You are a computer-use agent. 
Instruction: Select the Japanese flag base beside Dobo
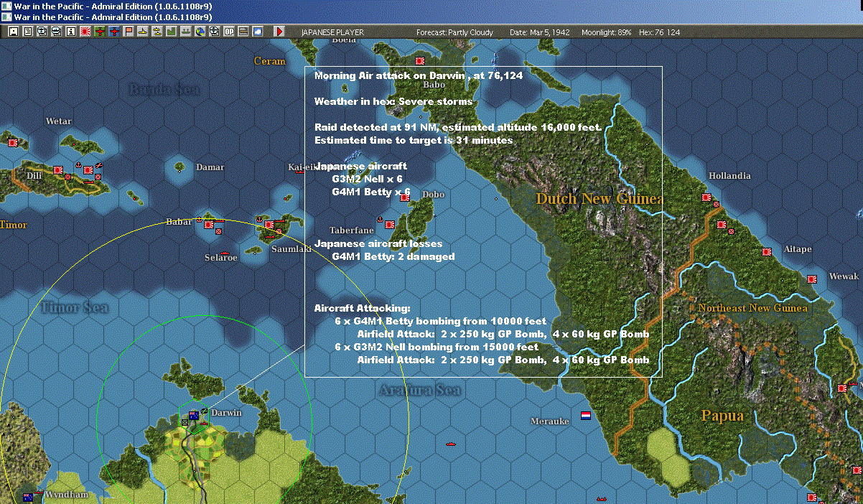pos(404,197)
